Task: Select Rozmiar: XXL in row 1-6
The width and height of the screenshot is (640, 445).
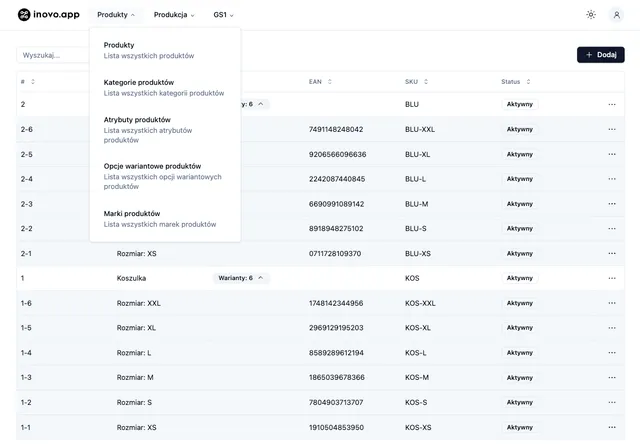Action: point(138,303)
